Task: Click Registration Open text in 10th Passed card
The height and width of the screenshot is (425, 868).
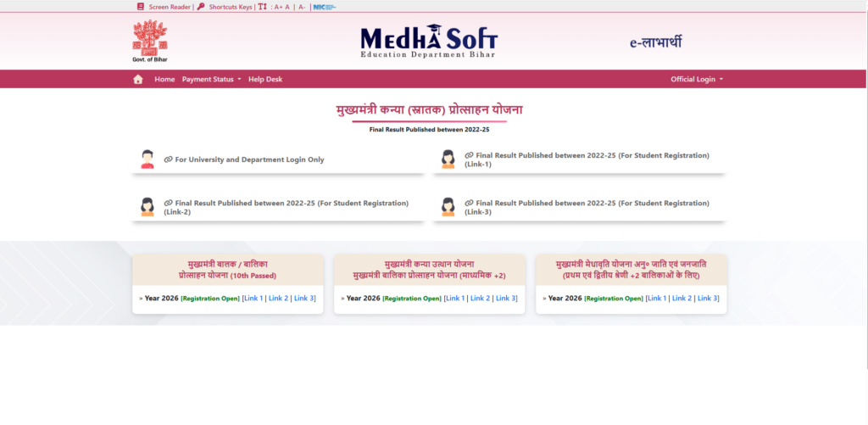Action: (210, 299)
